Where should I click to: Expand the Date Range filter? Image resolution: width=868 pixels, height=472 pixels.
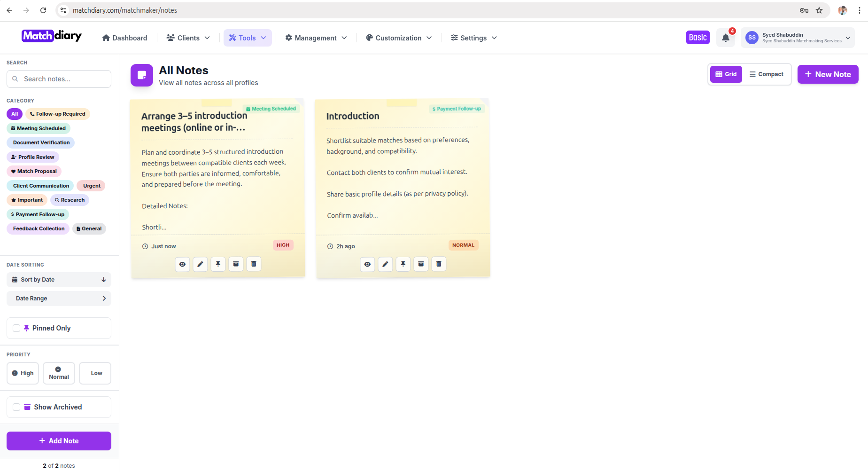point(59,299)
